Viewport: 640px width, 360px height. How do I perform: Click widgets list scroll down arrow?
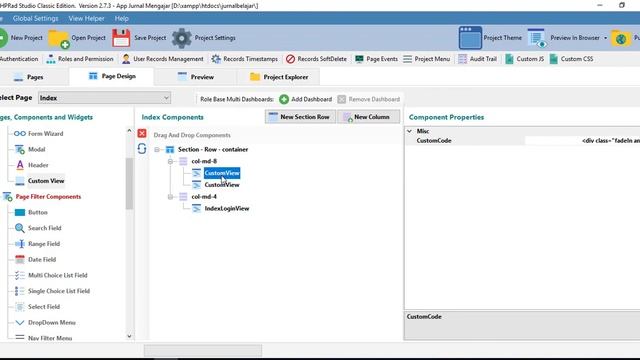click(x=129, y=336)
